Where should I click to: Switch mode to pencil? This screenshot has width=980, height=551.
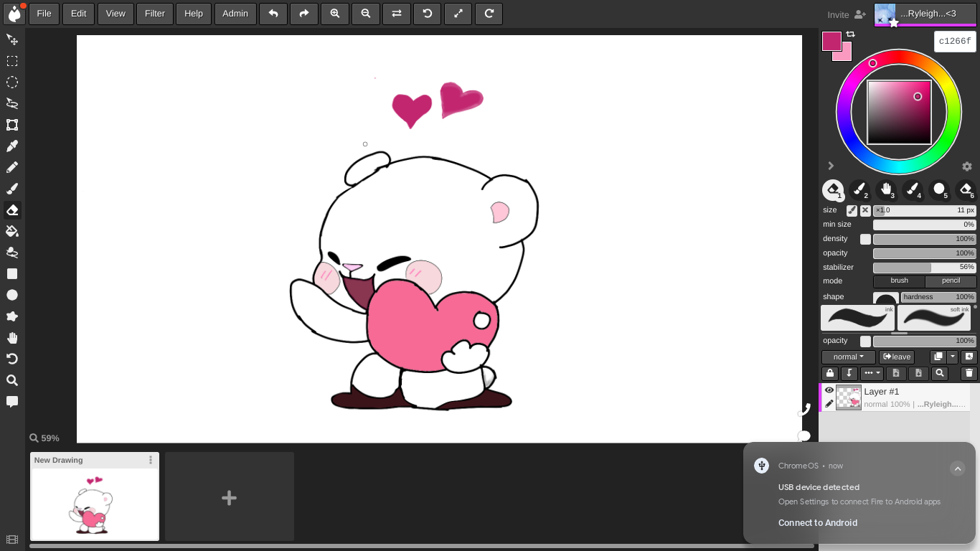(x=951, y=281)
